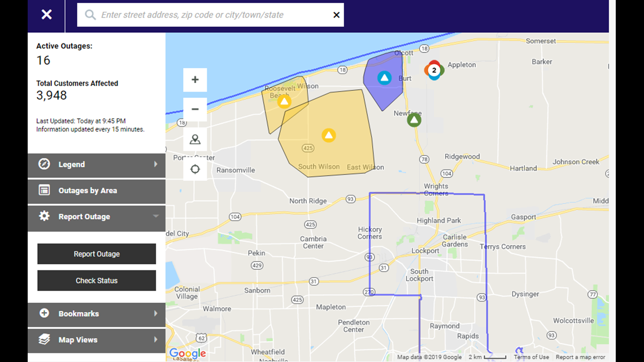
Task: Click the Check Status button
Action: (x=96, y=280)
